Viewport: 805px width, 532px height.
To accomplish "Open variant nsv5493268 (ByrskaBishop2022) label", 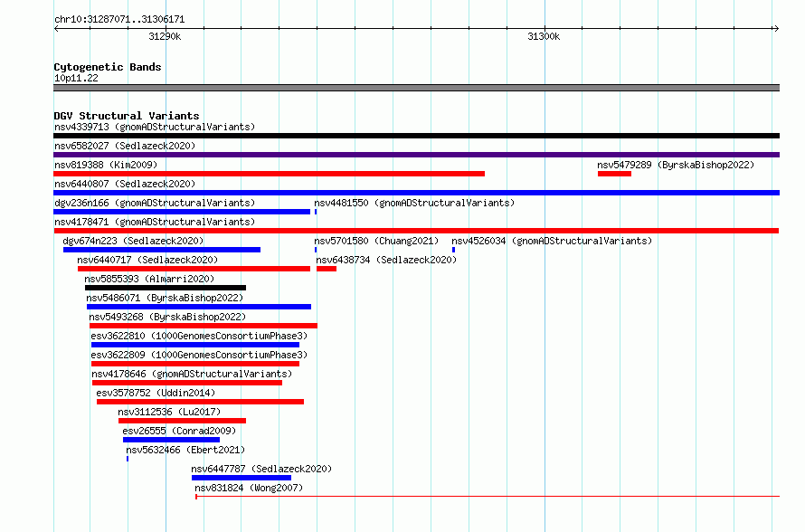I will pos(167,317).
